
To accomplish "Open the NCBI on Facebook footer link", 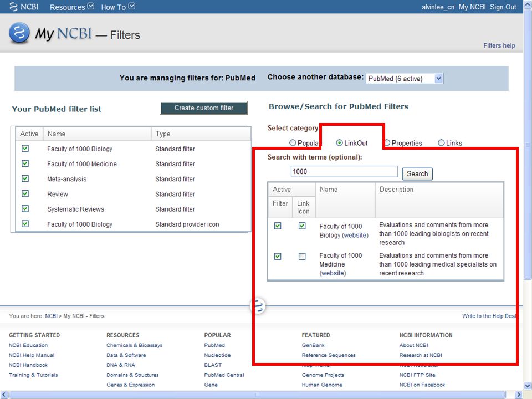I will click(422, 385).
